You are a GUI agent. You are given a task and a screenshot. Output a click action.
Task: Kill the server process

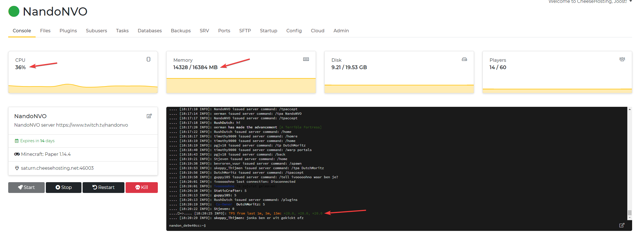click(141, 187)
